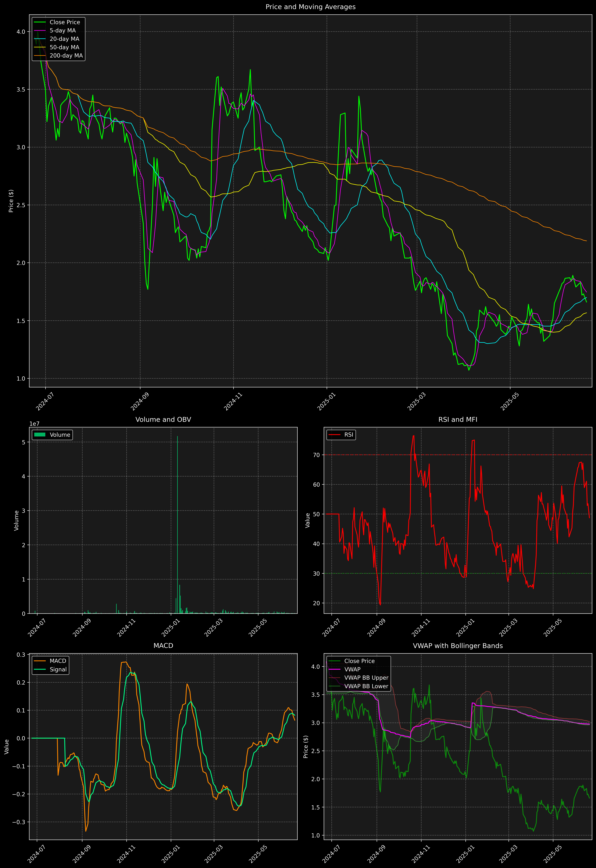Screen dimensions: 596x868
Task: Click 'VWAP with Bollinger Bands' chart title
Action: coord(458,646)
